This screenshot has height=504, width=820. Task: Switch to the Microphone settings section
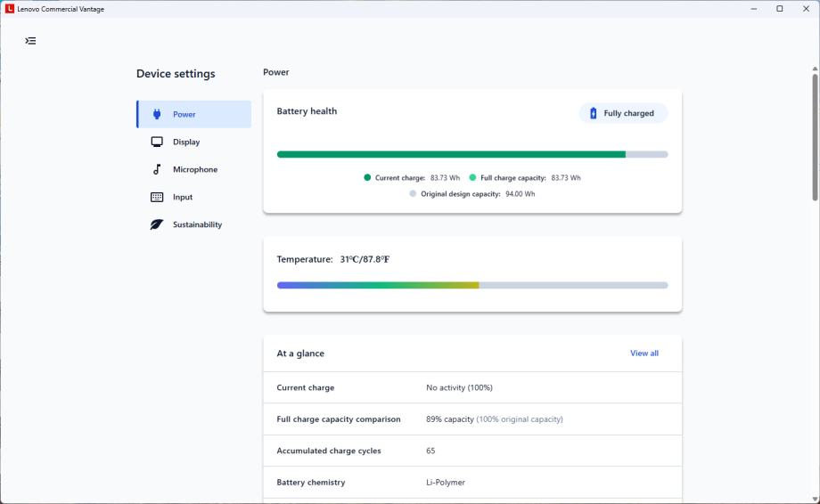[x=195, y=169]
